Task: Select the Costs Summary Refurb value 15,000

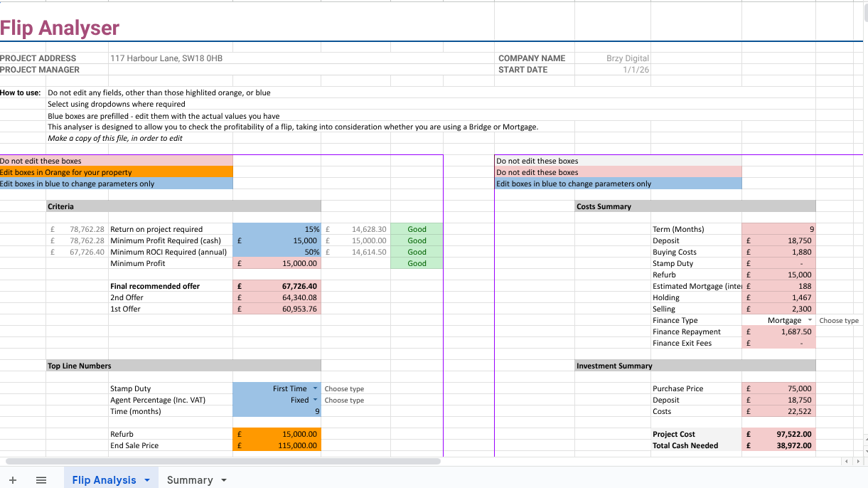Action: (778, 275)
